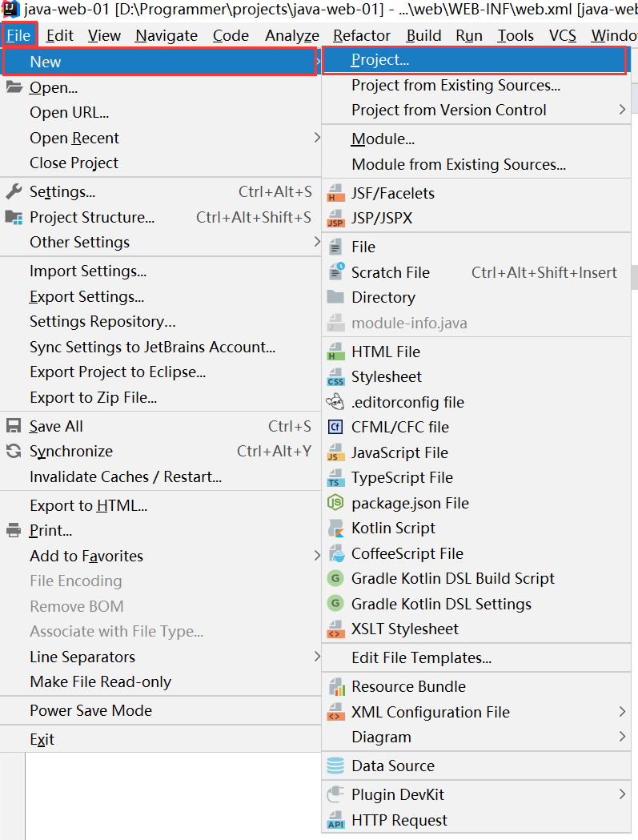638x840 pixels.
Task: Click the package.json File icon
Action: pos(335,503)
